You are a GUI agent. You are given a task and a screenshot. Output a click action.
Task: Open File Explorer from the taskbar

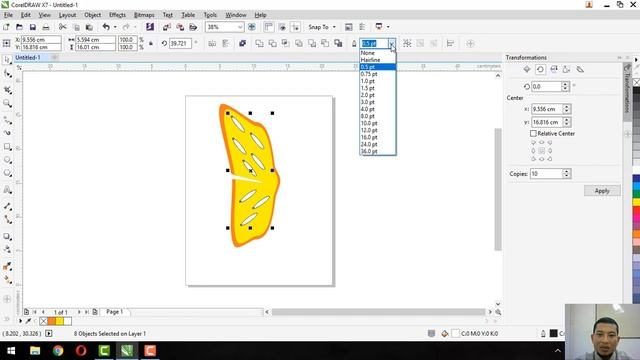click(35, 351)
